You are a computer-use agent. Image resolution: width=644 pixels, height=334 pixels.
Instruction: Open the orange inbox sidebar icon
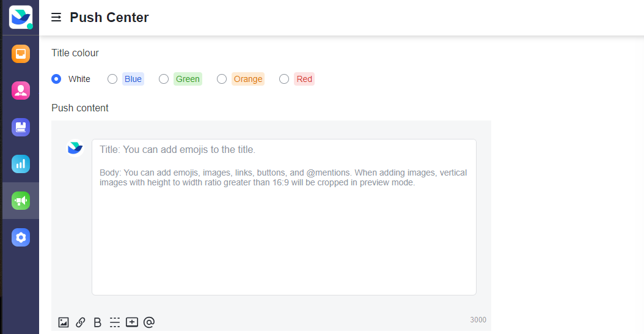pos(21,54)
